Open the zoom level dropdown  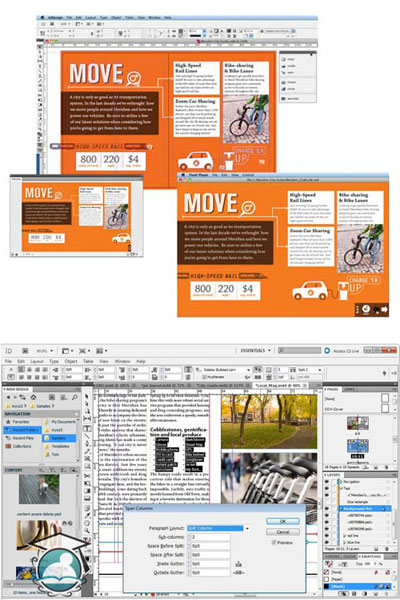tap(51, 351)
